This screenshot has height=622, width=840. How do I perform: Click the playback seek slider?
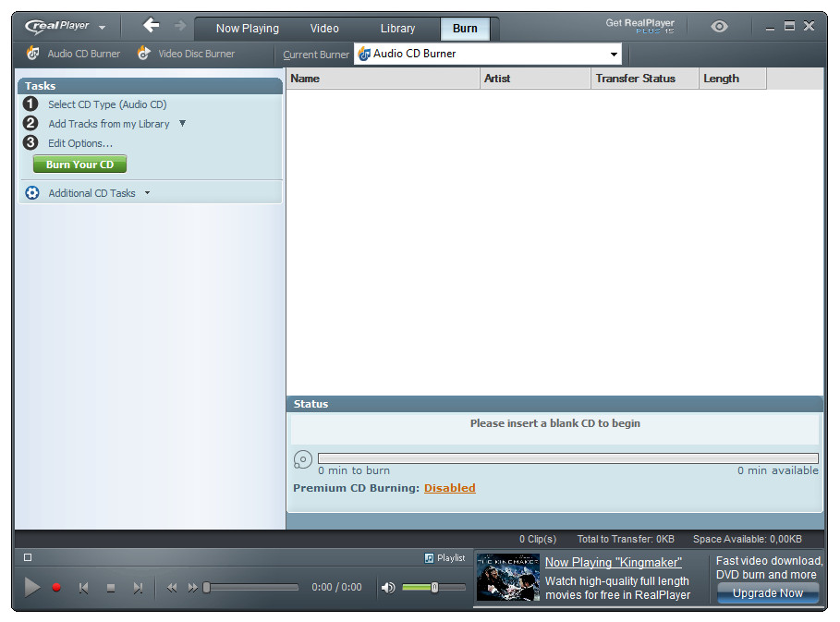tap(250, 588)
